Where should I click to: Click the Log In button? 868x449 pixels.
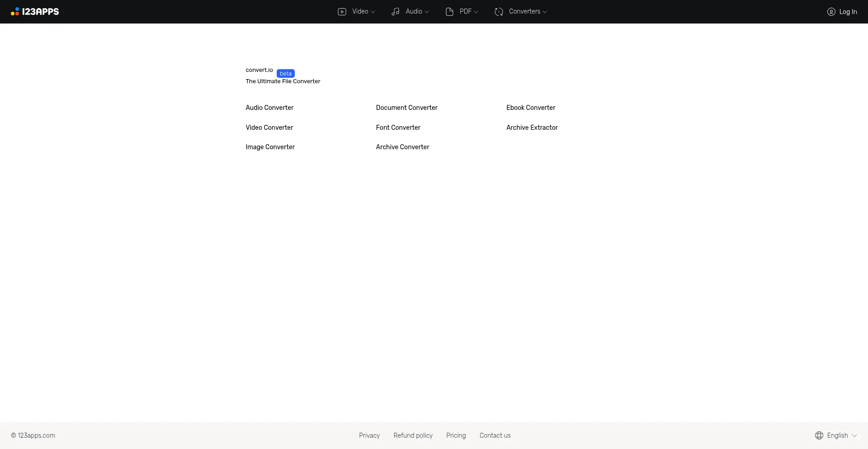(848, 12)
